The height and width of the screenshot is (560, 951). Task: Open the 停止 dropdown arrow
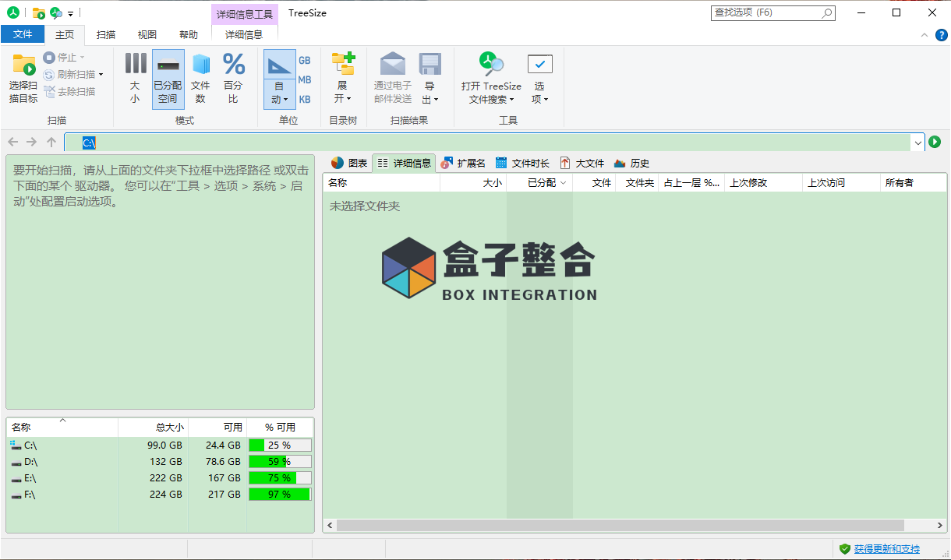click(x=82, y=58)
